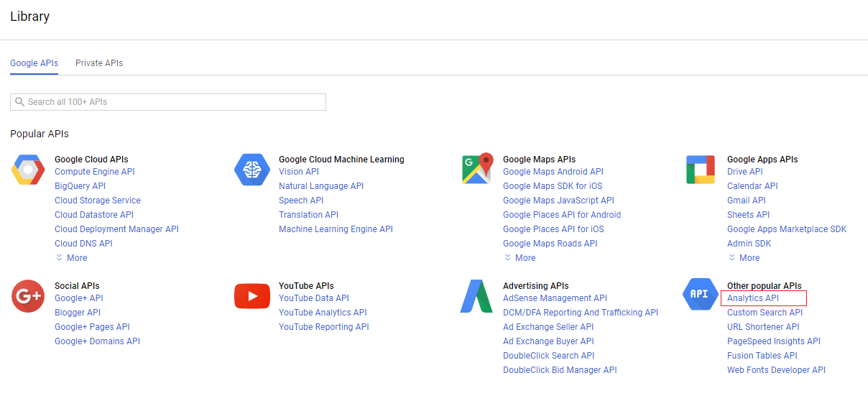Viewport: 868px width, 396px height.
Task: Open Fusion Tables API link
Action: click(x=762, y=356)
